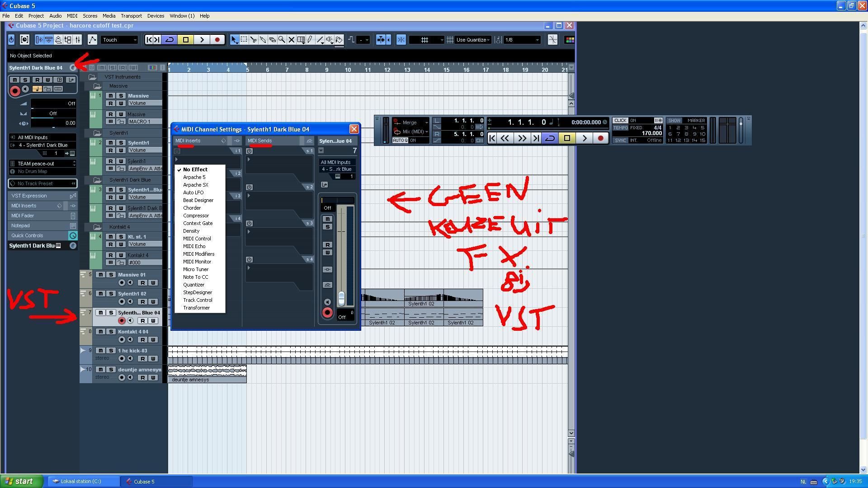Select the Zoom magnifier tool

tap(282, 40)
